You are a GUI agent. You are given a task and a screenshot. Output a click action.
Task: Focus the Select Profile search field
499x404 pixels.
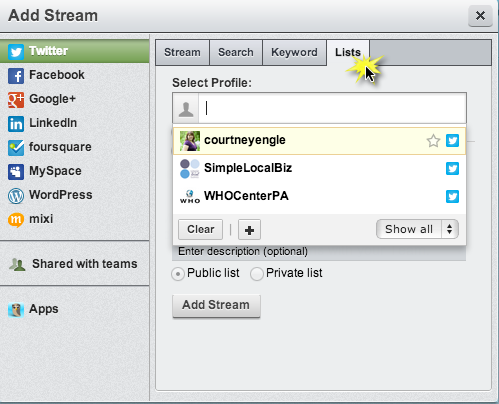(x=332, y=108)
